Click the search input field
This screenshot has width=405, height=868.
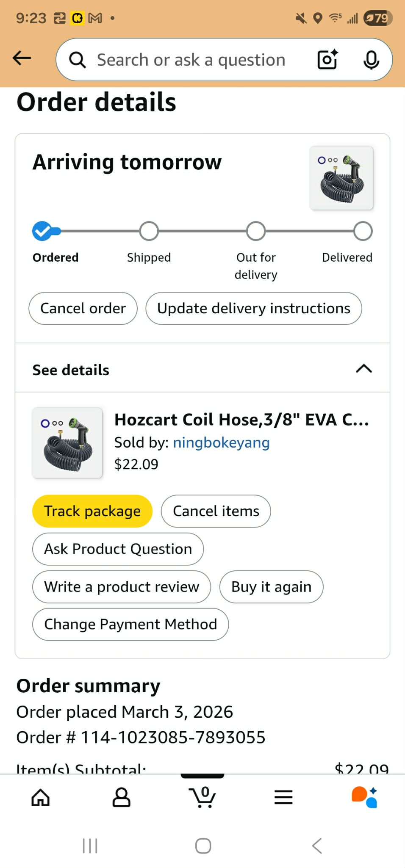[x=191, y=60]
